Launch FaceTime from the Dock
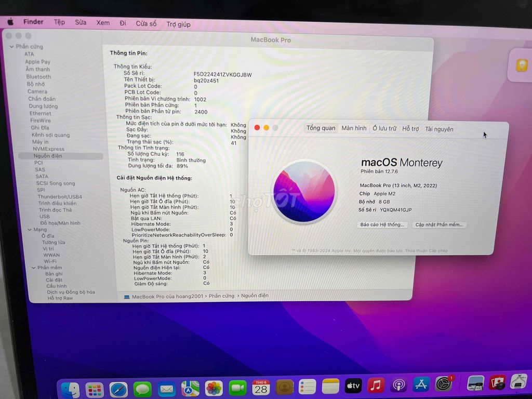Viewport: 532px width, 399px height. 237,388
